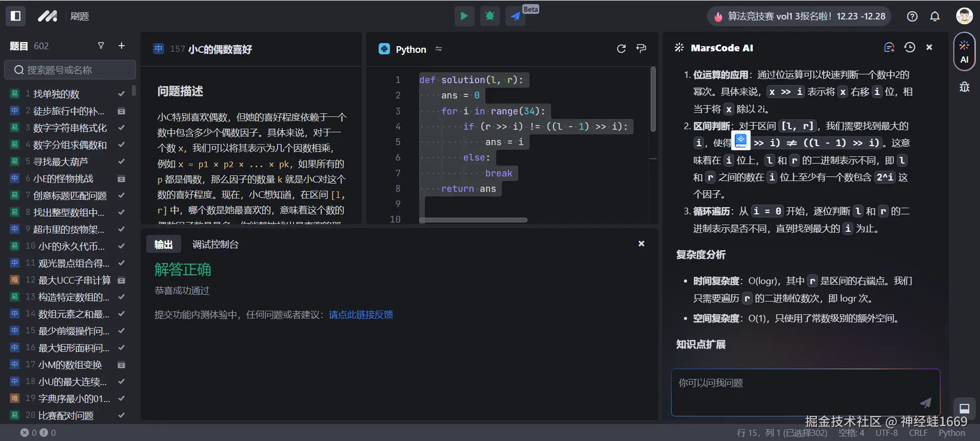Switch the Python language selector

point(410,49)
